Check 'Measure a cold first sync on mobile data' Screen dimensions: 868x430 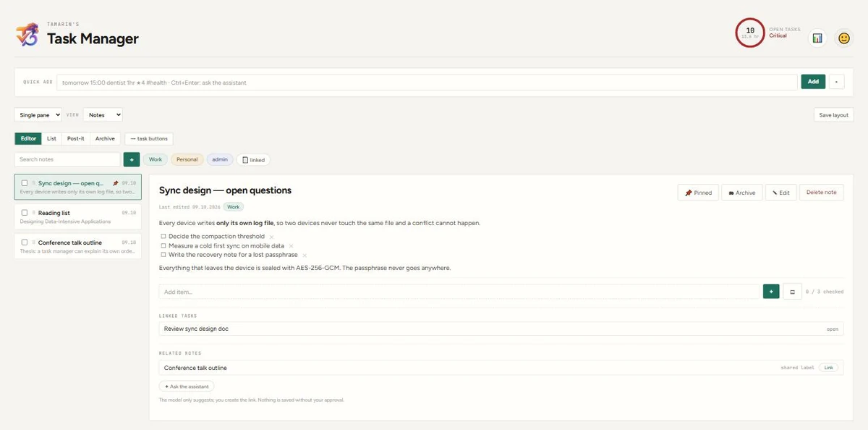coord(163,246)
